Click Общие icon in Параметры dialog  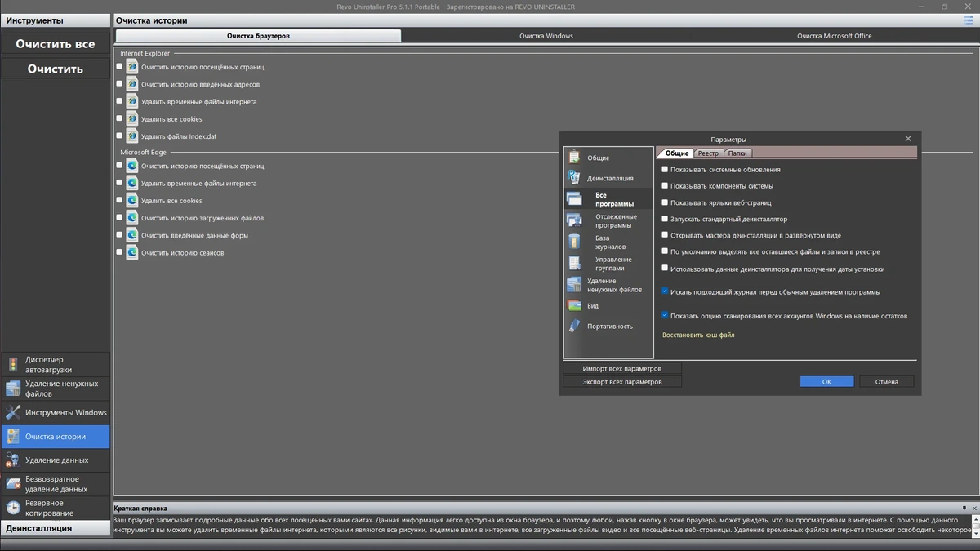tap(574, 158)
